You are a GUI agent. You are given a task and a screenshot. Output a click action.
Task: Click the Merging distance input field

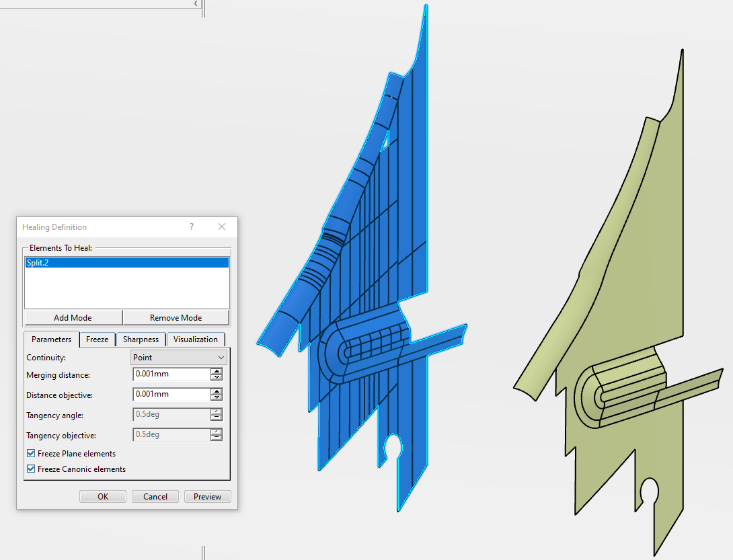[171, 374]
